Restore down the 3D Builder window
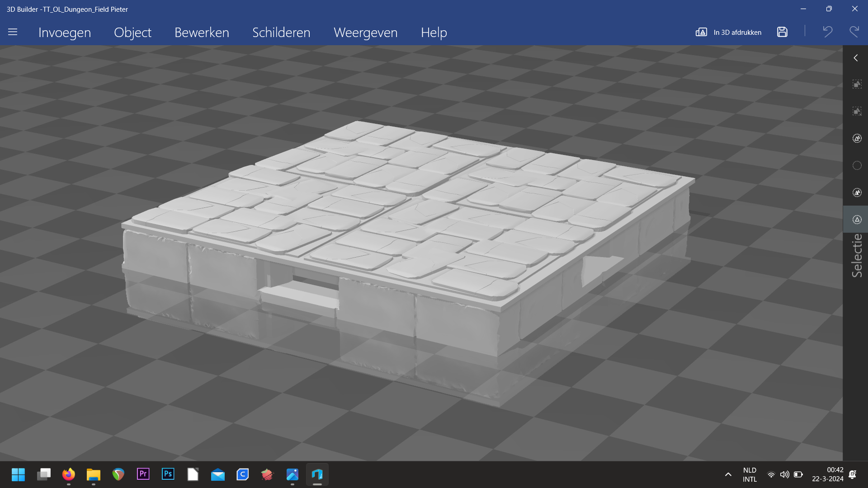 coord(829,9)
